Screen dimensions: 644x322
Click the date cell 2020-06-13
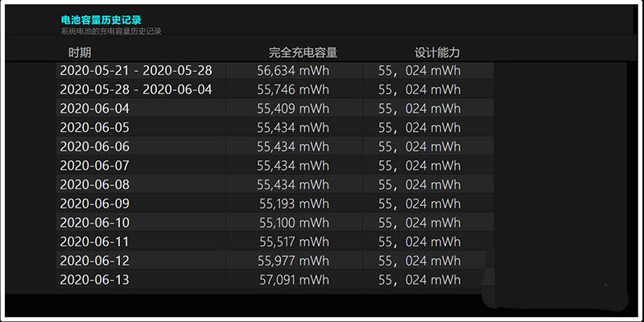[x=94, y=279]
